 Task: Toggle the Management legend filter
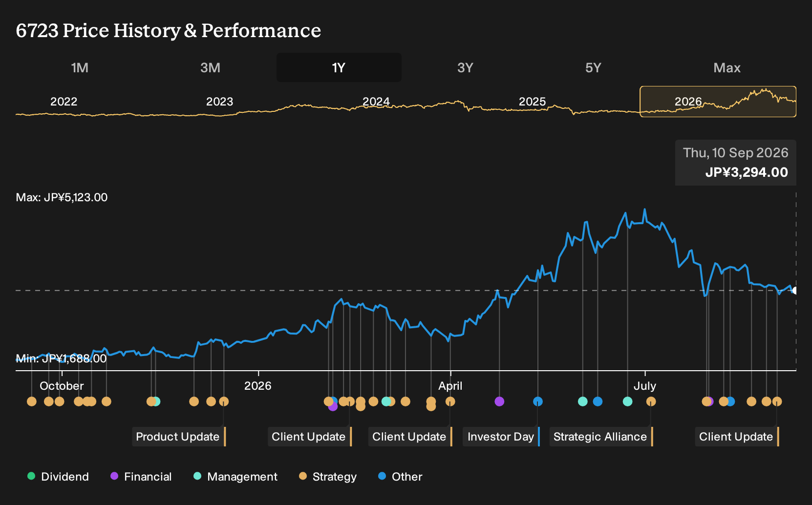235,477
